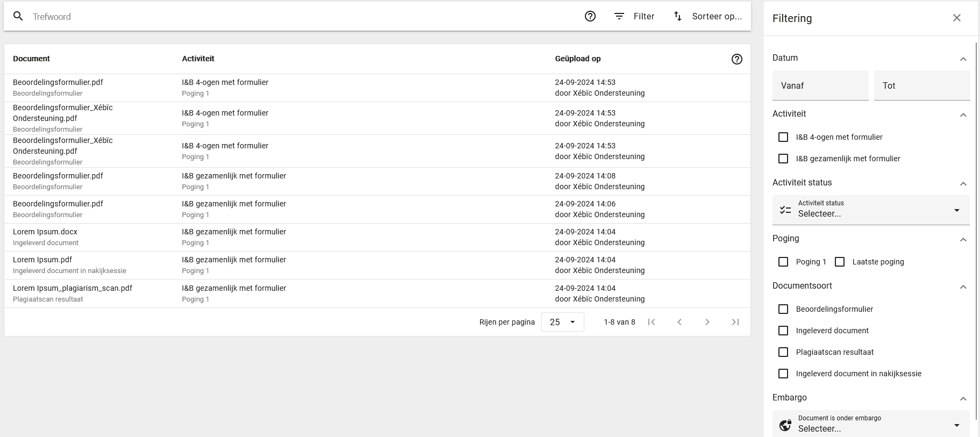The width and height of the screenshot is (980, 437).
Task: Click the Filter button
Action: (x=634, y=16)
